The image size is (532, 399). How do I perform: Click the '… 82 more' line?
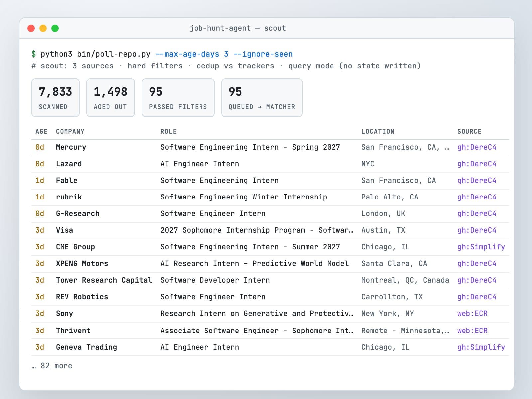(52, 366)
